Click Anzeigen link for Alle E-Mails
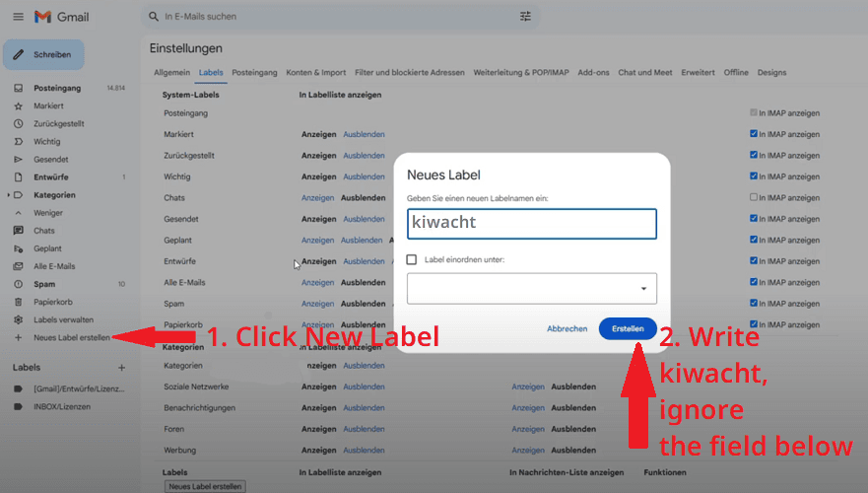This screenshot has height=493, width=868. tap(318, 283)
